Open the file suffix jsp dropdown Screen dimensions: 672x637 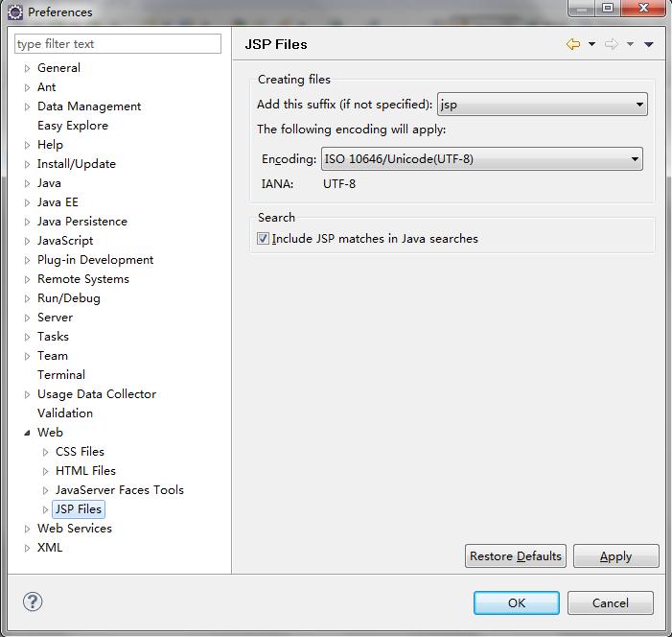[543, 105]
